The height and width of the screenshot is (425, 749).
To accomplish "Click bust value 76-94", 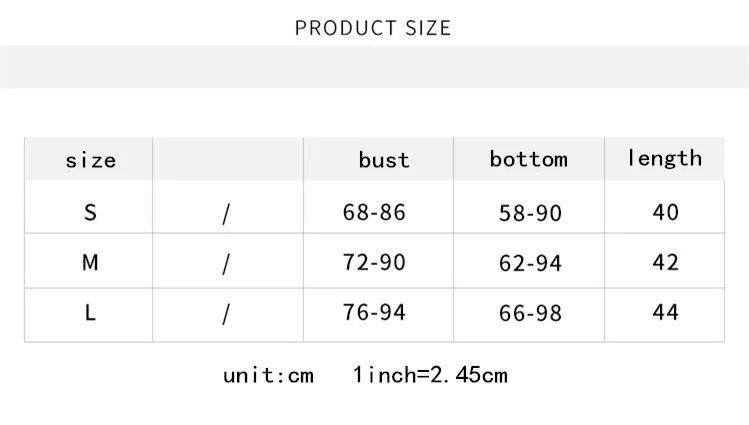I will (374, 313).
